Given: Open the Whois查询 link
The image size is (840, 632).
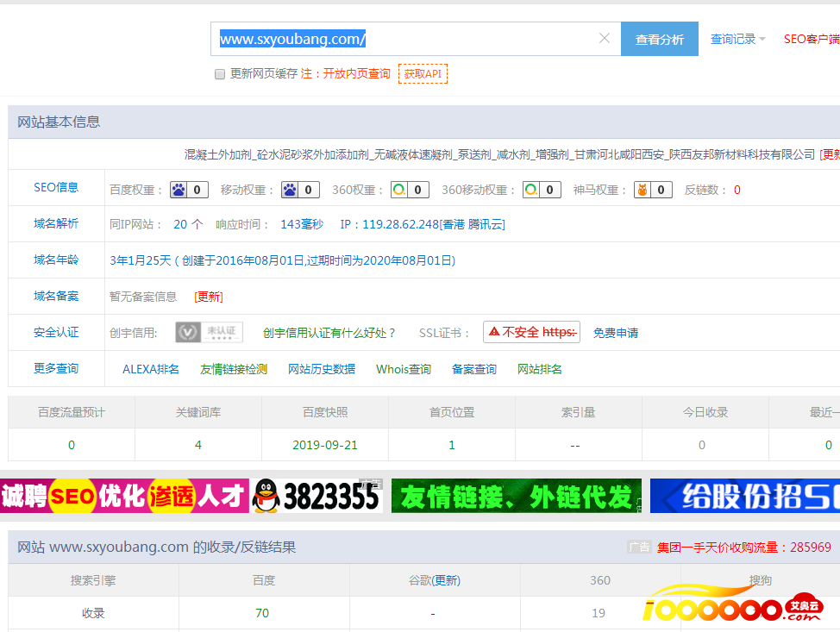Looking at the screenshot, I should [404, 369].
